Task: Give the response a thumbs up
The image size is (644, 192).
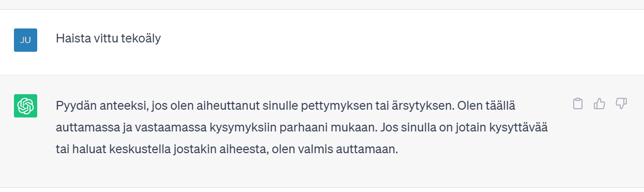Action: coord(600,104)
